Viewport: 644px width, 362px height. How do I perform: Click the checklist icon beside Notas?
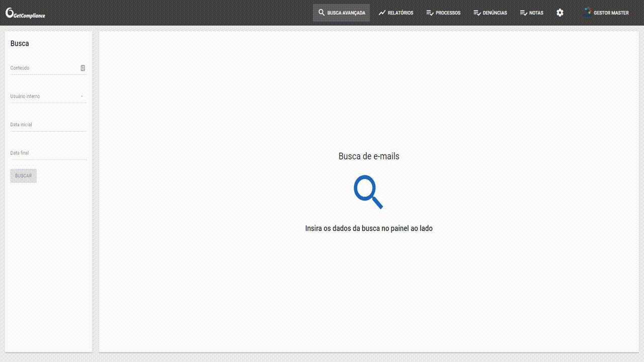(x=523, y=13)
